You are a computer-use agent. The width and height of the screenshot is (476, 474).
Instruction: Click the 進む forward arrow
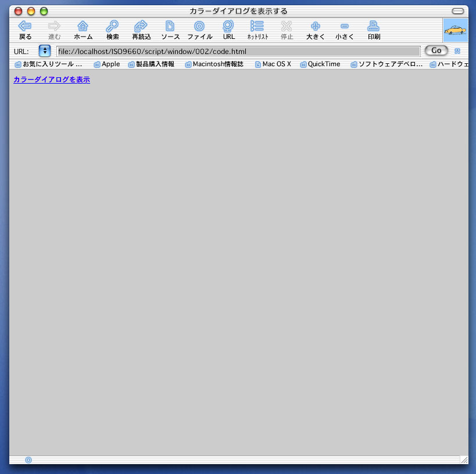54,30
